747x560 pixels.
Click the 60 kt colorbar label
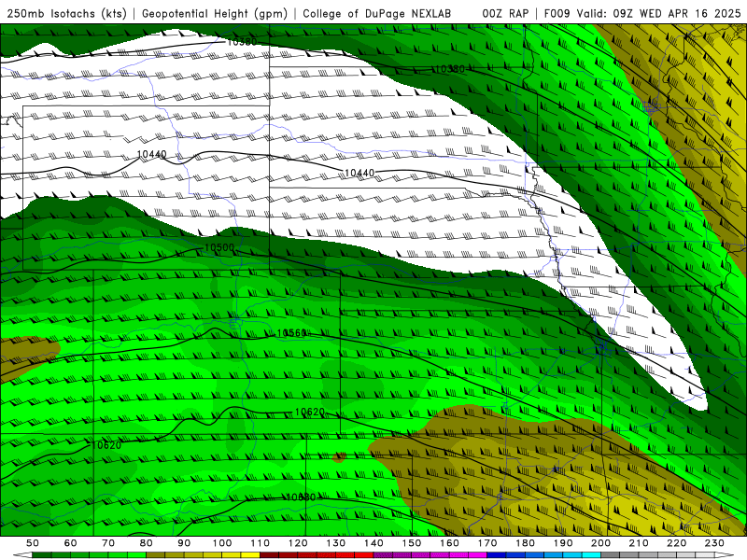click(x=70, y=543)
